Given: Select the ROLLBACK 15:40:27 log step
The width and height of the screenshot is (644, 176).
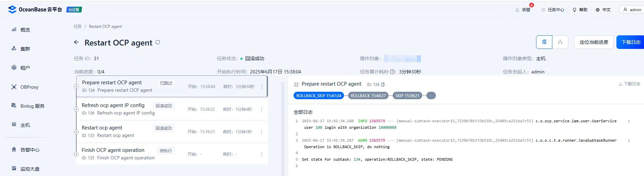Looking at the screenshot, I should [x=368, y=96].
